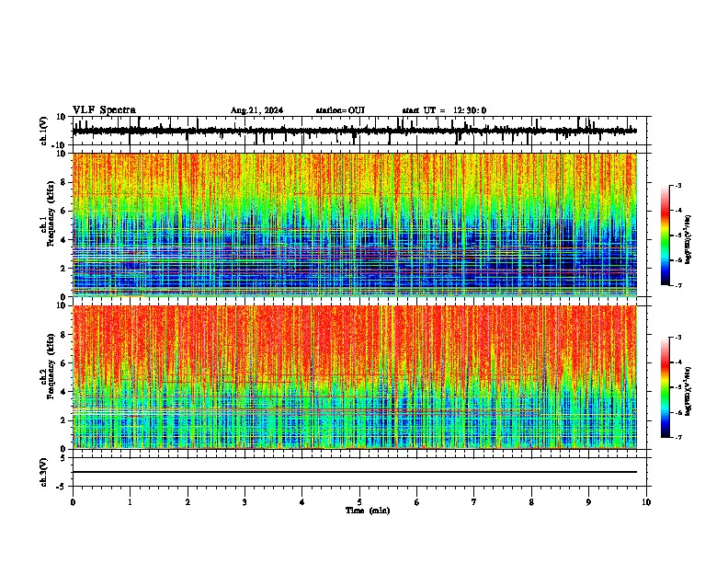
Task: Click the ch.2 spectrogram "2" kHz tick label
Action: [63, 420]
